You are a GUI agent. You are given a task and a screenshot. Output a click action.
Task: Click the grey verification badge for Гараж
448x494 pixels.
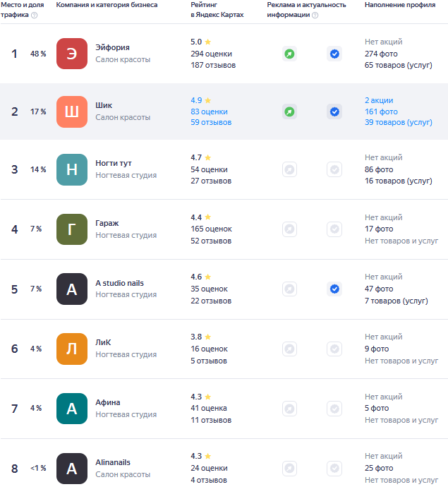334,229
